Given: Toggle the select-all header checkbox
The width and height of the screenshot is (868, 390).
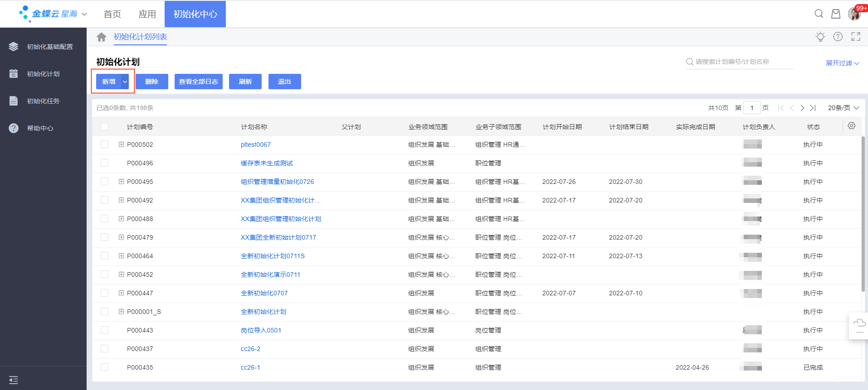Looking at the screenshot, I should (105, 127).
